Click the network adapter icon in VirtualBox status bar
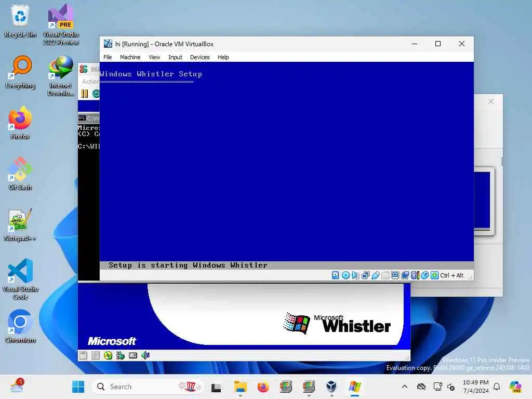 tap(365, 275)
